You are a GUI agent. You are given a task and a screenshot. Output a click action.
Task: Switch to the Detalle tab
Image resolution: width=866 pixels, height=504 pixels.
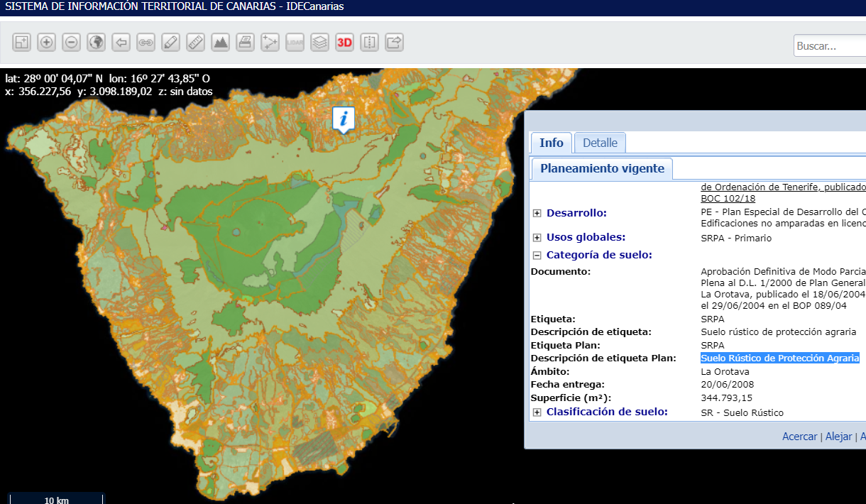point(600,143)
